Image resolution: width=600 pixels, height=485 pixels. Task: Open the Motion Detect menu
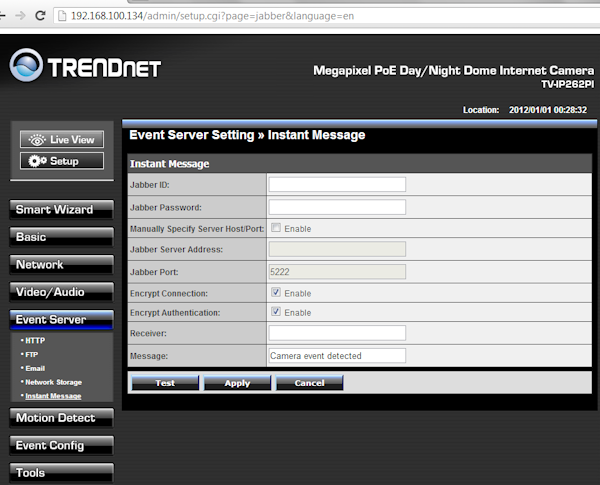[62, 418]
